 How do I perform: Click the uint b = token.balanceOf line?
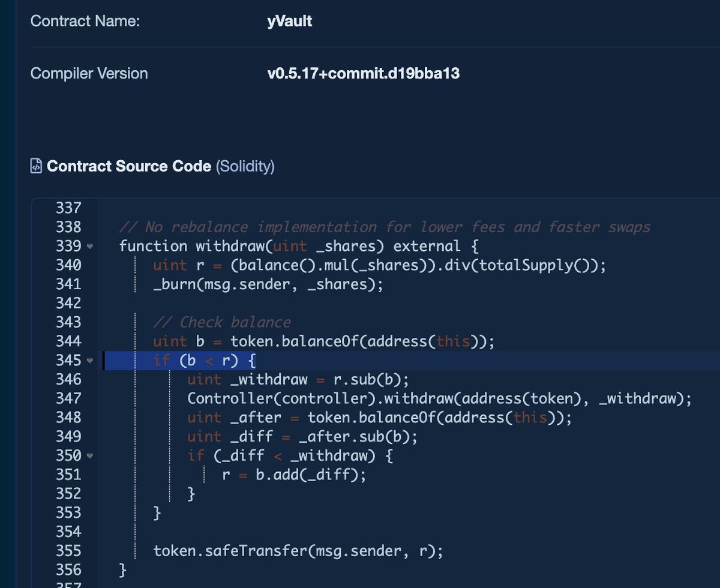click(x=324, y=341)
